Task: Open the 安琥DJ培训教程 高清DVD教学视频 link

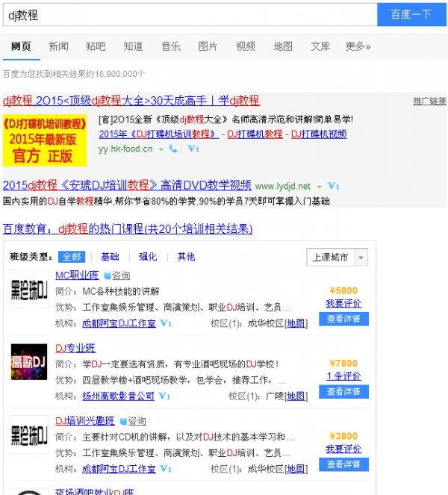Action: [x=127, y=185]
